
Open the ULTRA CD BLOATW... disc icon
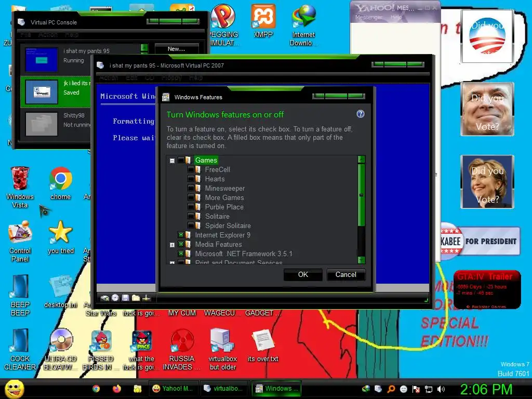tap(60, 350)
